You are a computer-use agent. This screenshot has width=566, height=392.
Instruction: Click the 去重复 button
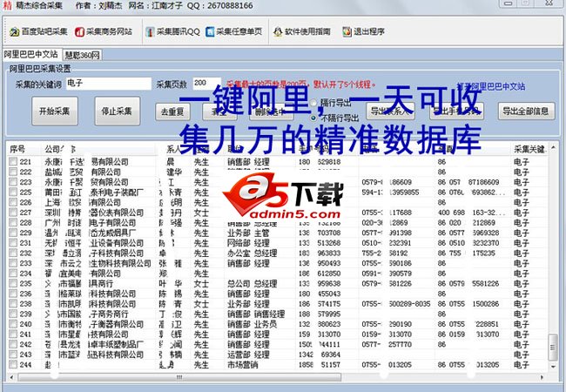tap(172, 112)
